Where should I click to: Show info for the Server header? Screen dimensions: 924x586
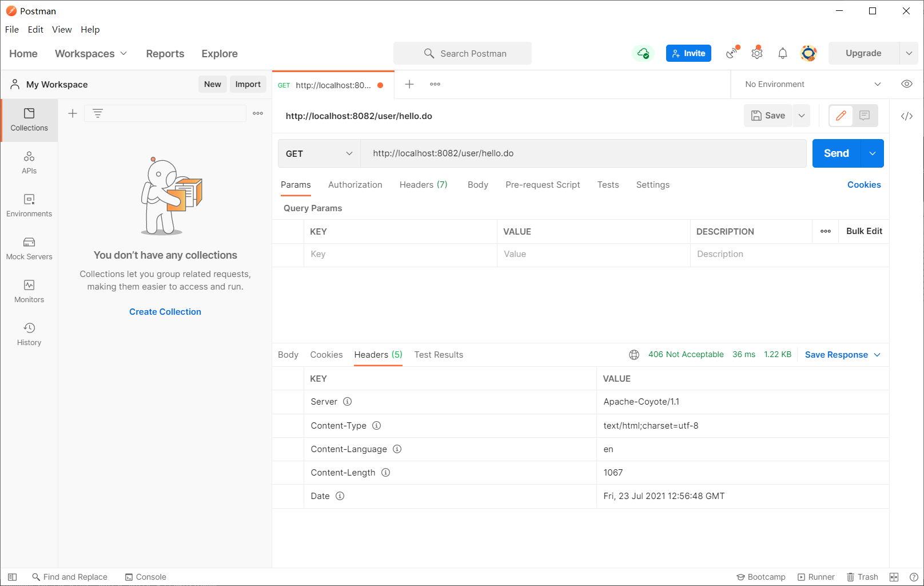(347, 402)
